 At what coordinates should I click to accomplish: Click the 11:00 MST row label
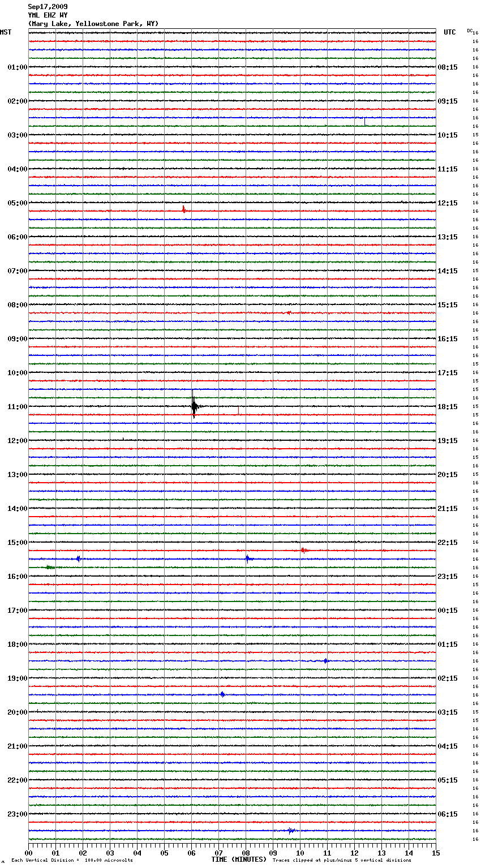tap(17, 407)
